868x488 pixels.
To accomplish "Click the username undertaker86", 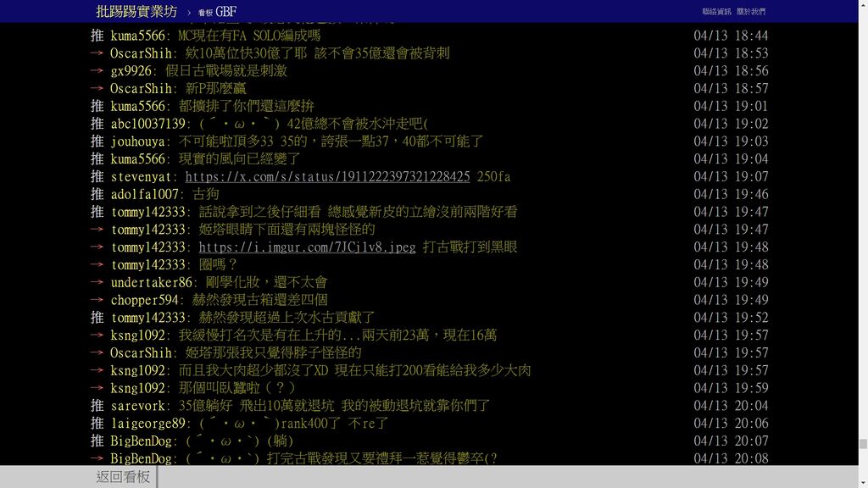I will pyautogui.click(x=152, y=282).
